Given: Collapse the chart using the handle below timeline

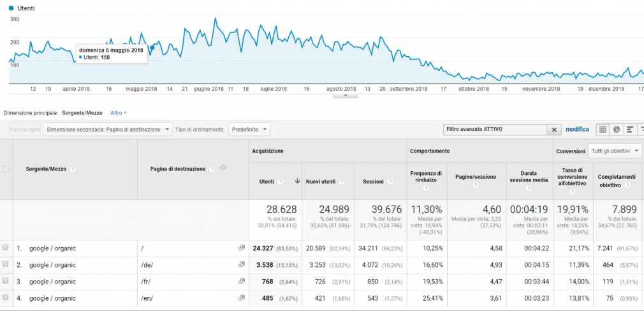Looking at the screenshot, I should [345, 95].
